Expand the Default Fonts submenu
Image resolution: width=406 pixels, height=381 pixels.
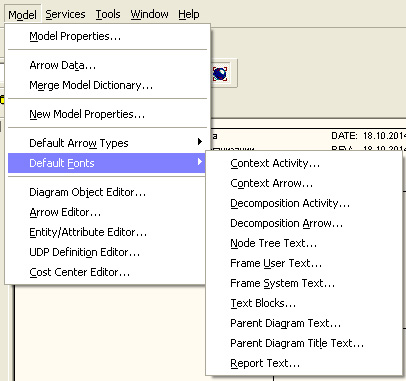[107, 163]
